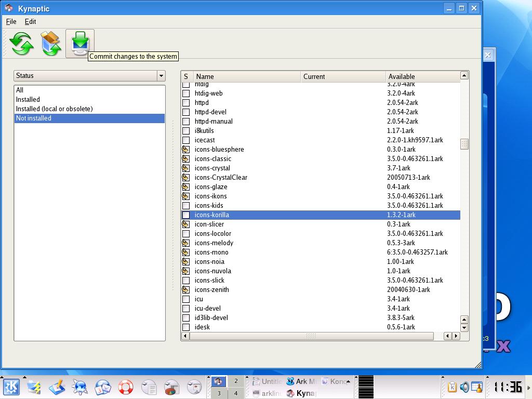Click the horizontal scrollbar thumb
This screenshot has height=399, width=532.
[311, 336]
